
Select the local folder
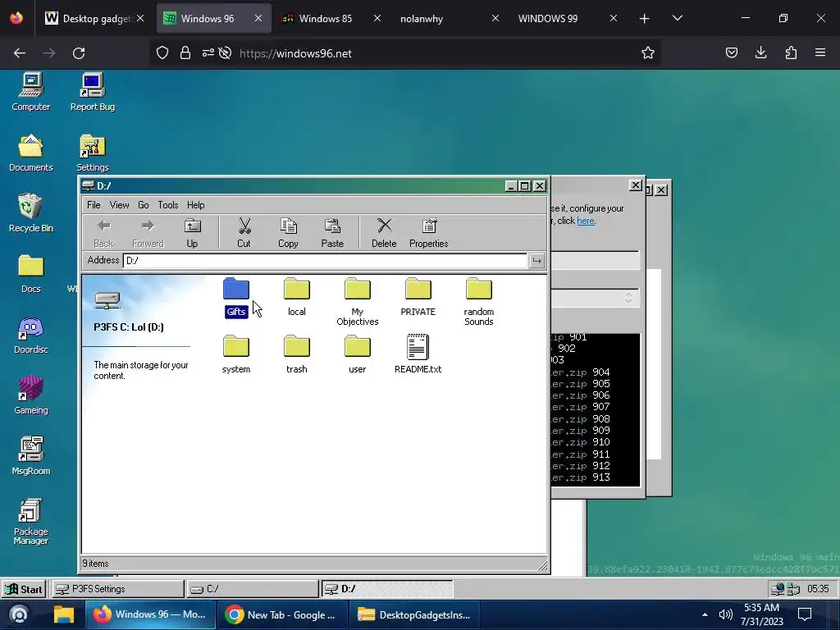click(x=297, y=297)
